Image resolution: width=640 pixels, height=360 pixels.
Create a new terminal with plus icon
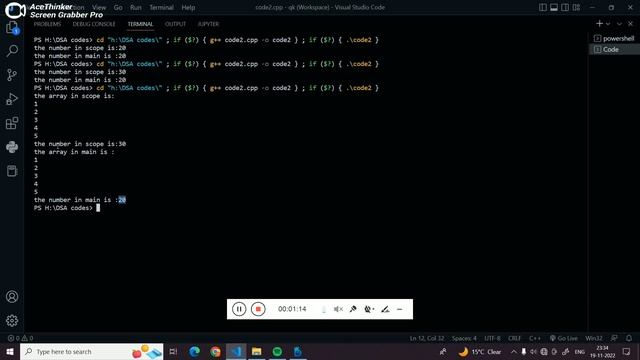click(x=599, y=24)
